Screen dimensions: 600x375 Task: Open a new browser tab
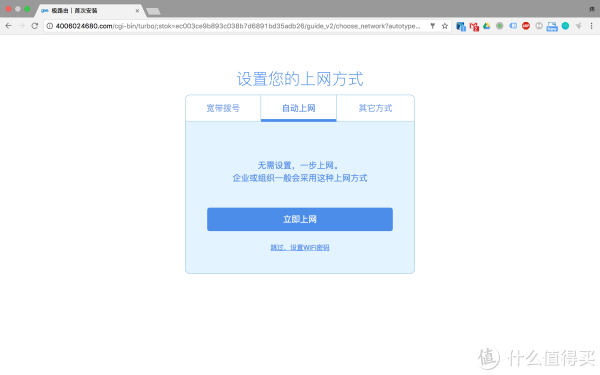153,11
